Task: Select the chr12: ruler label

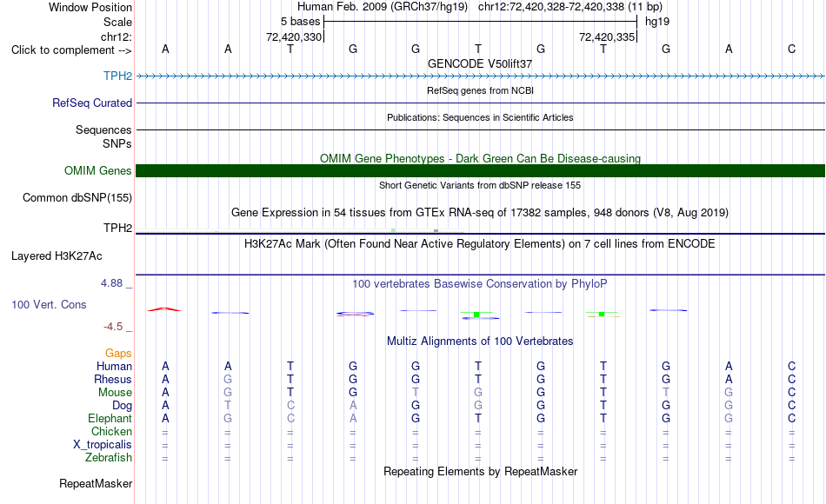Action: (116, 36)
